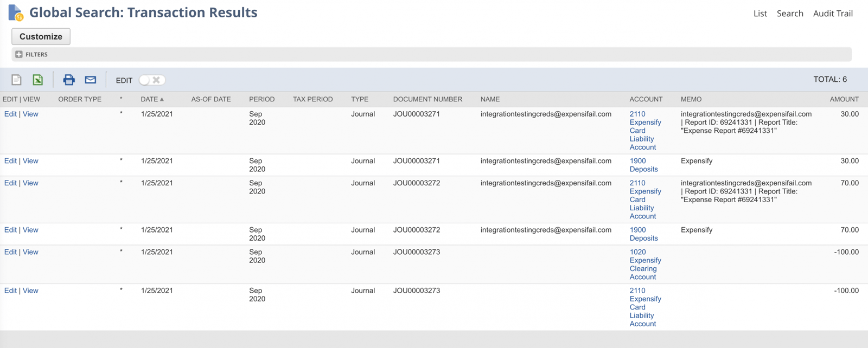Click Edit on JOU00003273 Card Liability row
The height and width of the screenshot is (348, 868).
10,291
